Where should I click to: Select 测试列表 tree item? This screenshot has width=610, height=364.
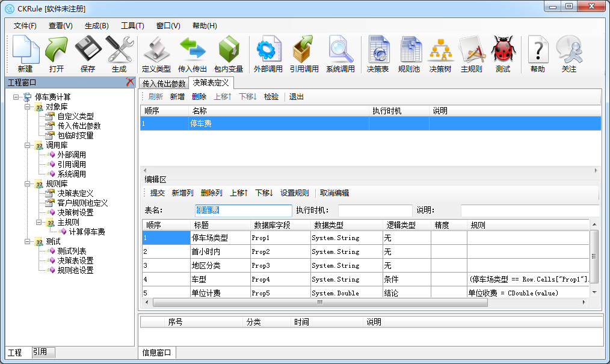72,251
